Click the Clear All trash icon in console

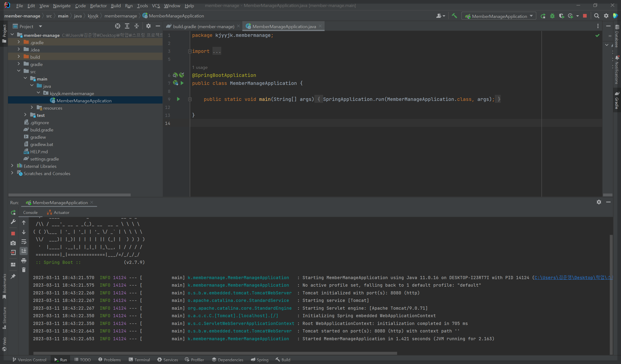coord(24,270)
